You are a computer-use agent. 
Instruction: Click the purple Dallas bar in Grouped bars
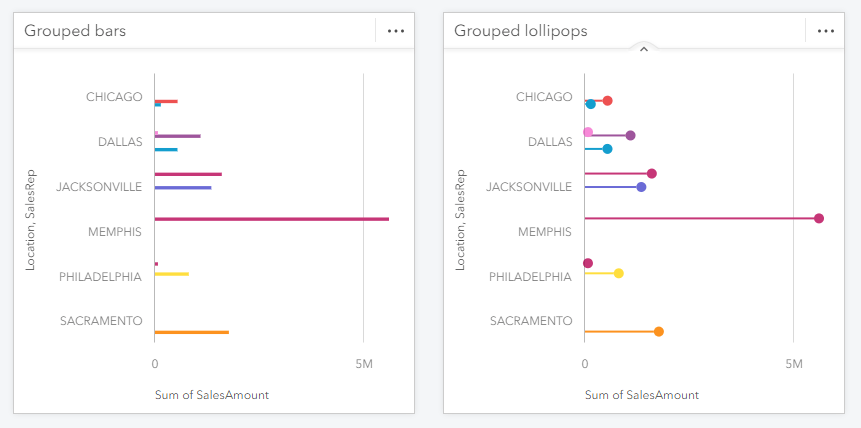pyautogui.click(x=178, y=136)
